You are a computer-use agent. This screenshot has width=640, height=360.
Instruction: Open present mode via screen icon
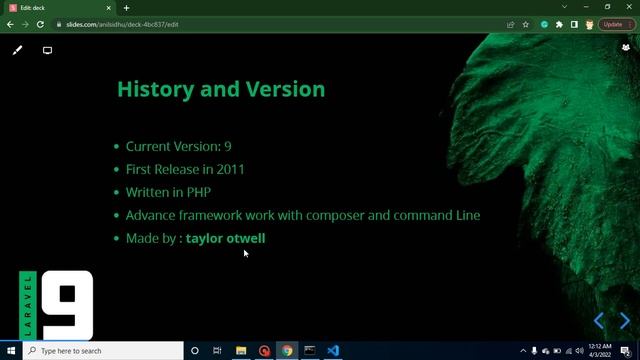(x=47, y=51)
